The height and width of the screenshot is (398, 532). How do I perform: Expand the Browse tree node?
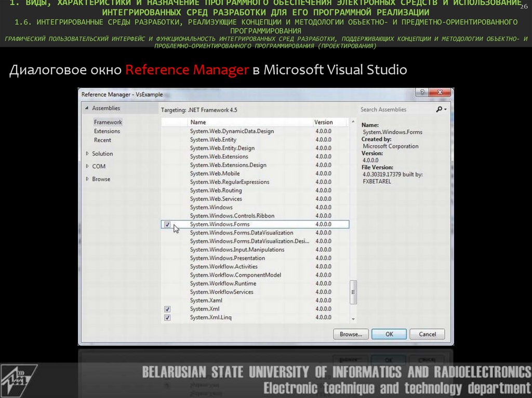click(87, 179)
